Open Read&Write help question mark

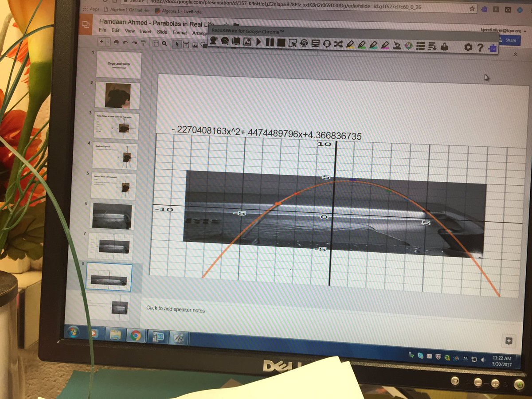[x=480, y=47]
